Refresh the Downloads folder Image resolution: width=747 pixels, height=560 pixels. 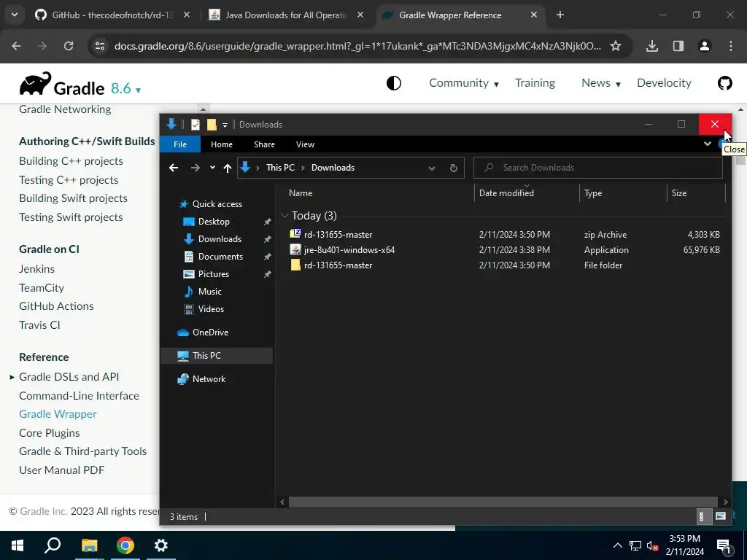click(454, 168)
